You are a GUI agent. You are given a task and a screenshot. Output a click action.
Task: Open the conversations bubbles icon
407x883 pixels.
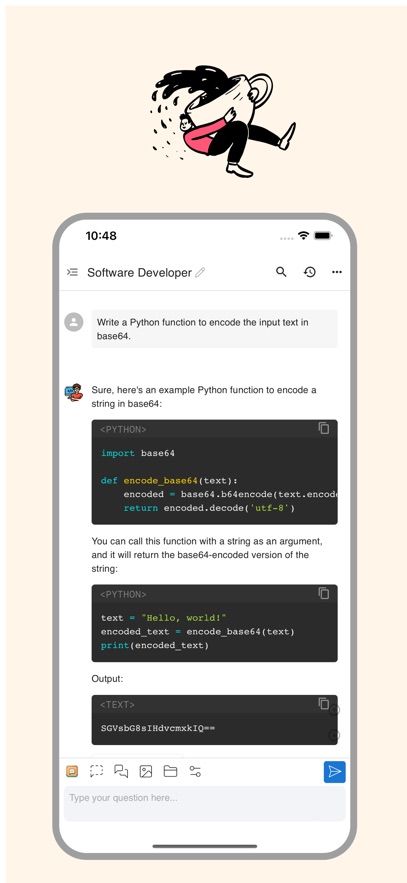click(121, 771)
